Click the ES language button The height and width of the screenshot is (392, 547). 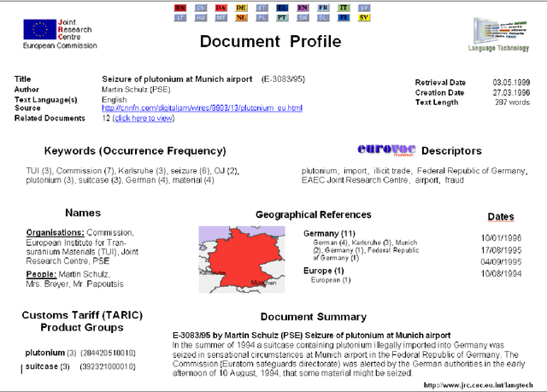click(179, 7)
